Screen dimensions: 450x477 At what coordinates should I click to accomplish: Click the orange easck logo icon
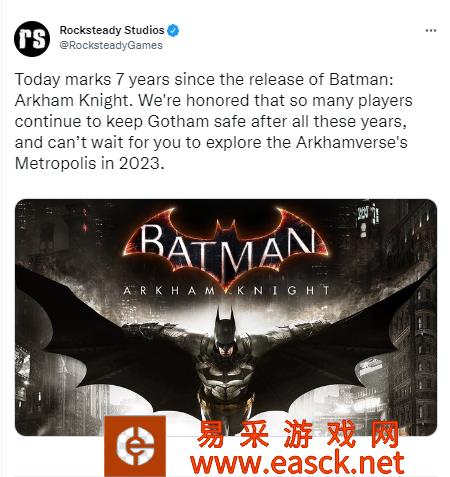pos(135,446)
